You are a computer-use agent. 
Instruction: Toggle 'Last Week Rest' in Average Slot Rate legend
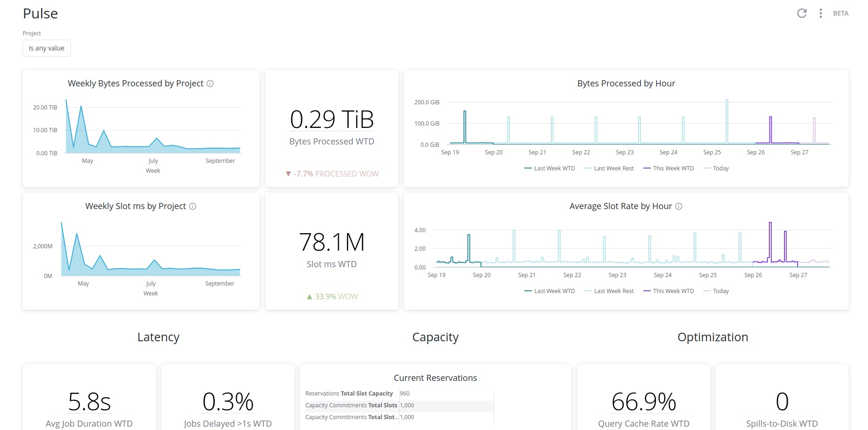[x=609, y=291]
